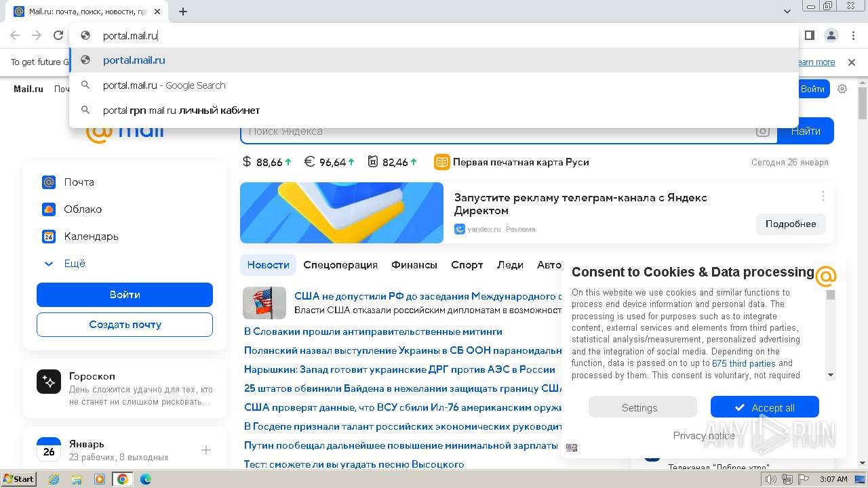Image resolution: width=868 pixels, height=488 pixels.
Task: Open File Explorer folder in taskbar
Action: point(77,479)
